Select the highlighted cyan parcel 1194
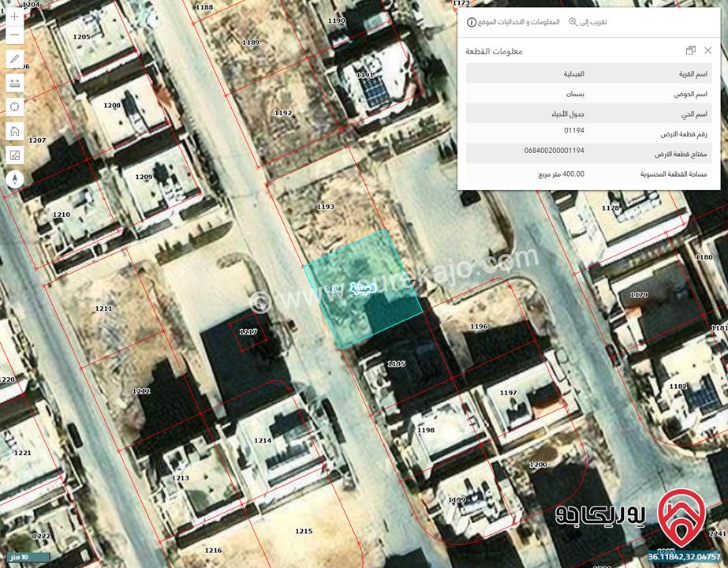 coord(363,290)
